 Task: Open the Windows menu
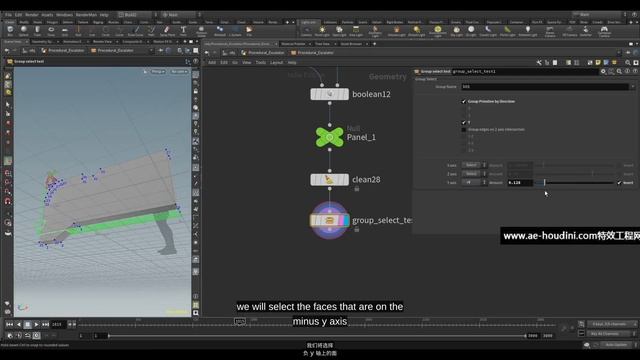click(x=64, y=15)
